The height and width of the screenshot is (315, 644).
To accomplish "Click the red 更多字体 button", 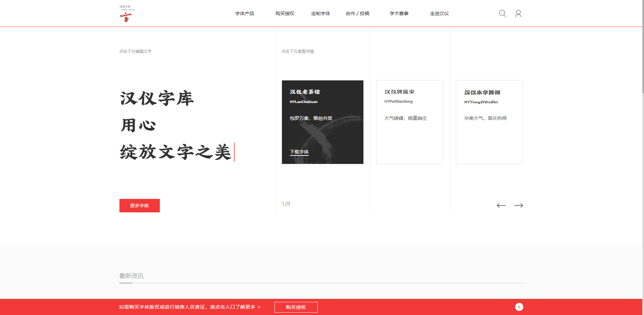I will click(139, 205).
